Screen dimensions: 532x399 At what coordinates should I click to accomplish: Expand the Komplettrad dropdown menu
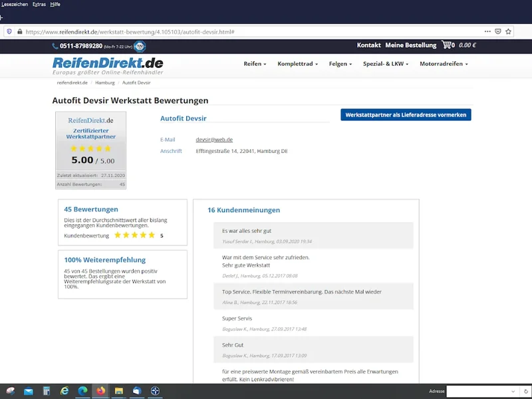point(297,64)
